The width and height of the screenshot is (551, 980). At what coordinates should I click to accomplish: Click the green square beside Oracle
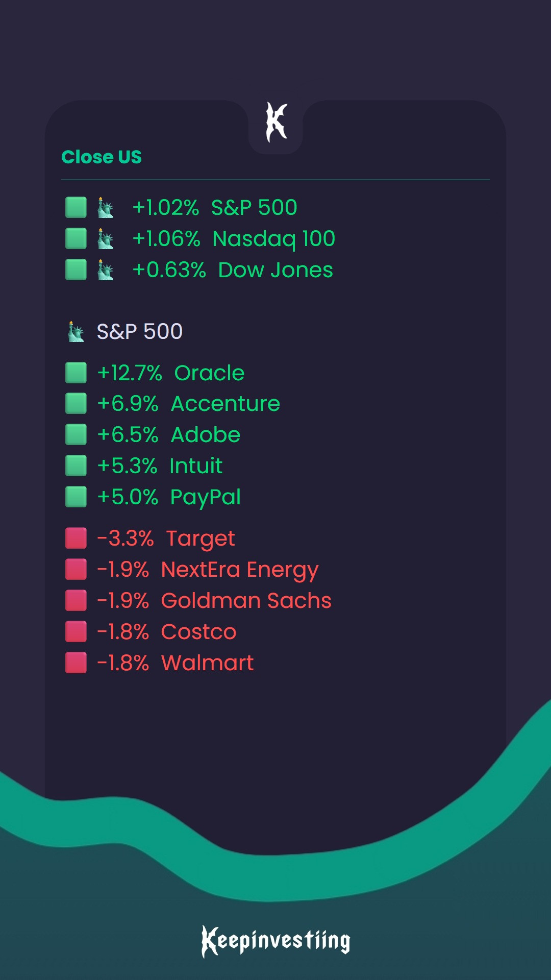[x=76, y=373]
